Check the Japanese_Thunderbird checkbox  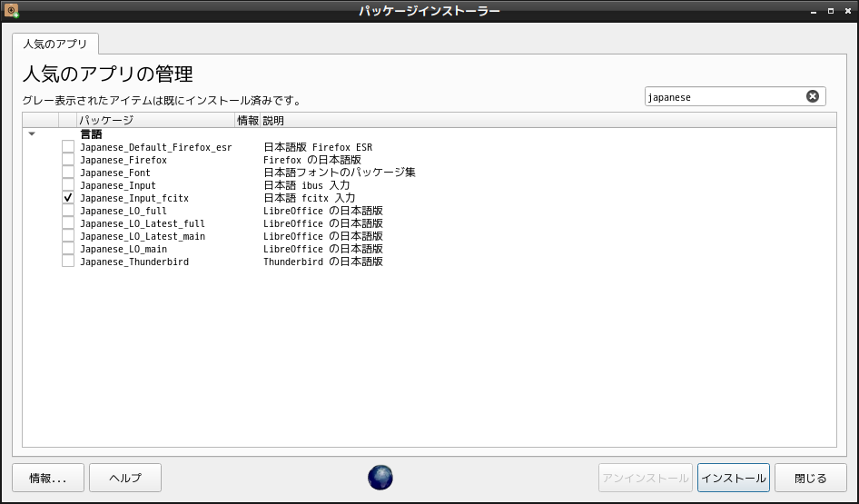pyautogui.click(x=68, y=262)
